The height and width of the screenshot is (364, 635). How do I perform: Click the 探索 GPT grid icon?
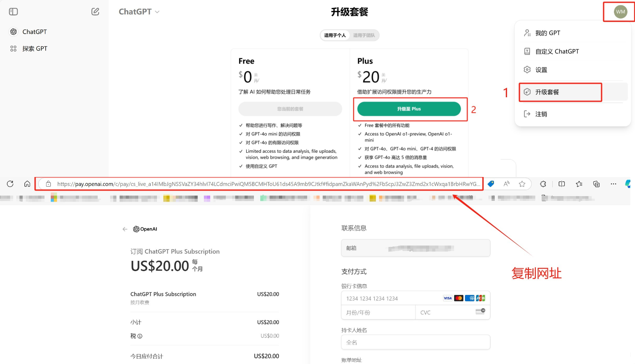tap(14, 48)
